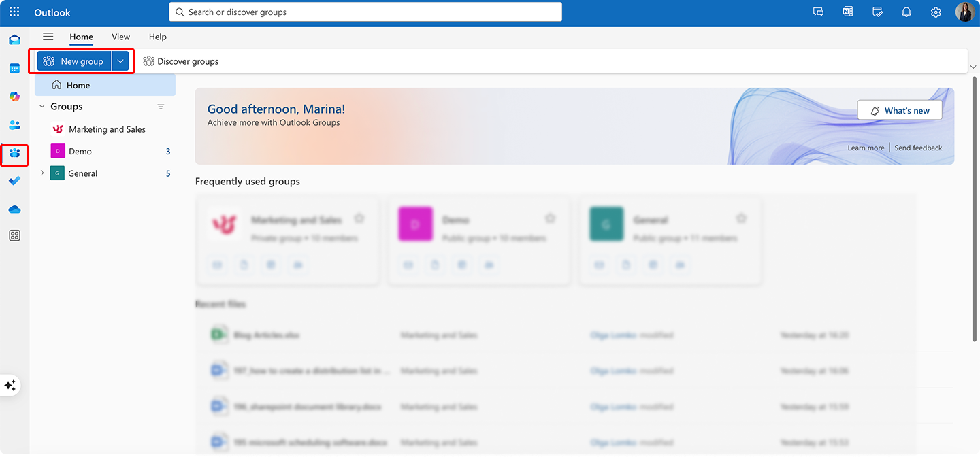Open the Learn more link
This screenshot has height=457, width=980.
[865, 147]
